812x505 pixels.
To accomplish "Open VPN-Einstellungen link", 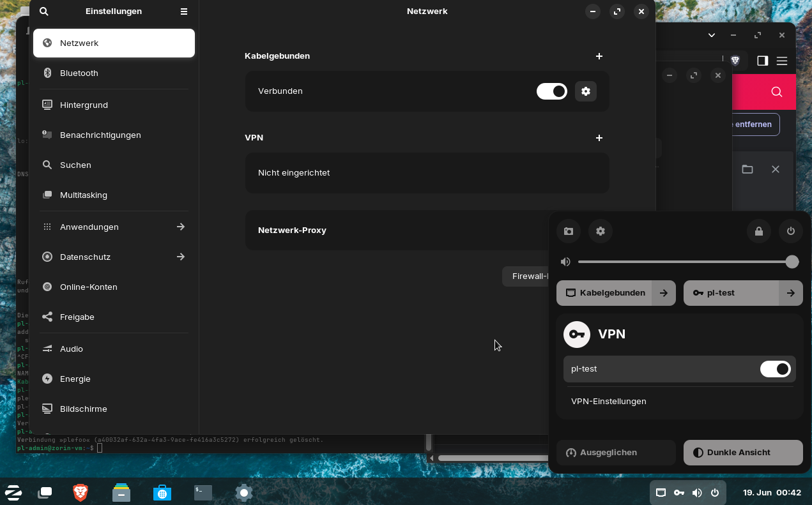I will [609, 402].
